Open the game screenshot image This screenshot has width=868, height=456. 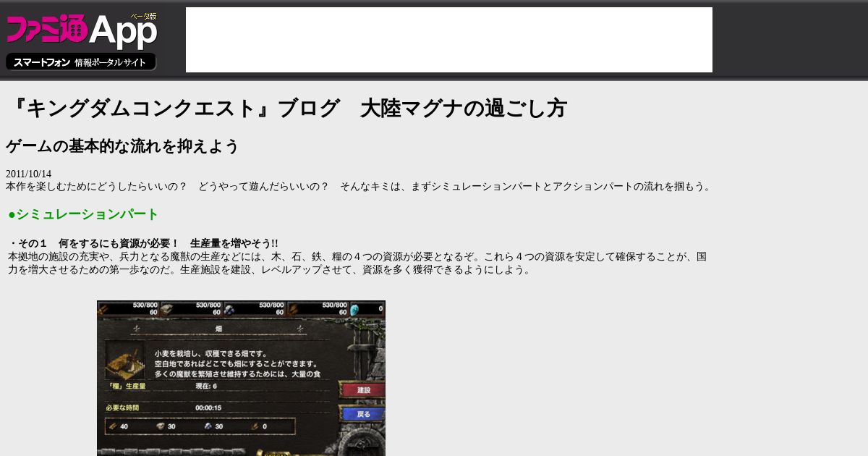241,379
